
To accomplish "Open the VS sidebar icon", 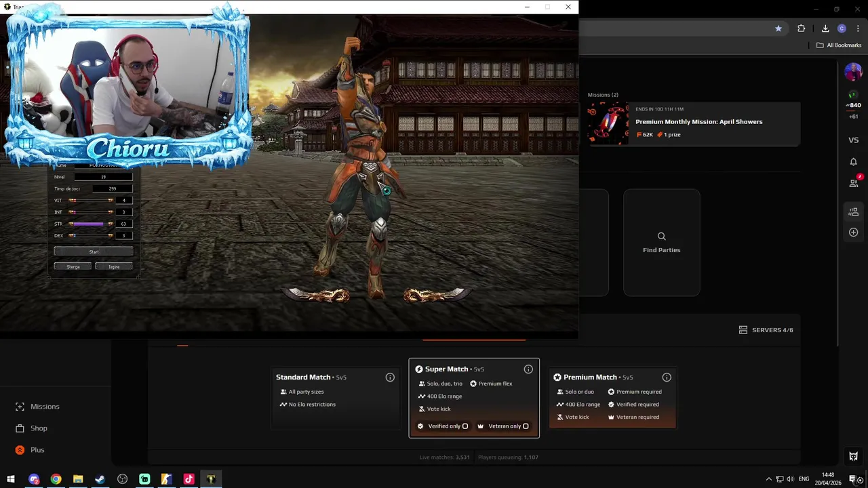I will (854, 140).
